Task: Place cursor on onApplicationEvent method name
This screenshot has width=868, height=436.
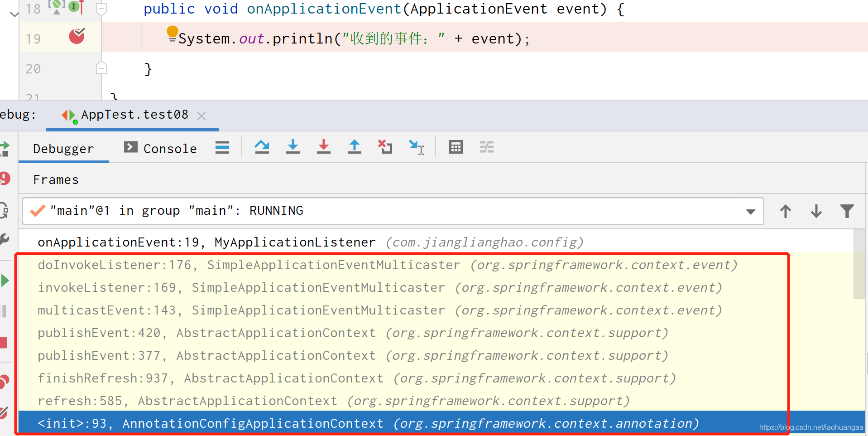Action: [324, 9]
